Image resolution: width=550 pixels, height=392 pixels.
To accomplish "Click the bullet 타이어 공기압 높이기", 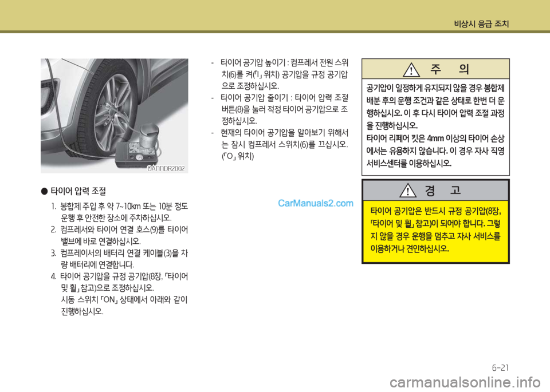I will (280, 74).
